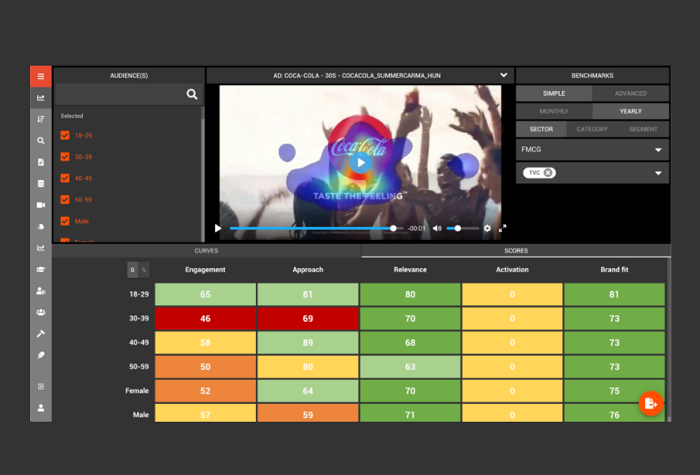700x475 pixels.
Task: Enter fullscreen video mode
Action: [x=502, y=228]
